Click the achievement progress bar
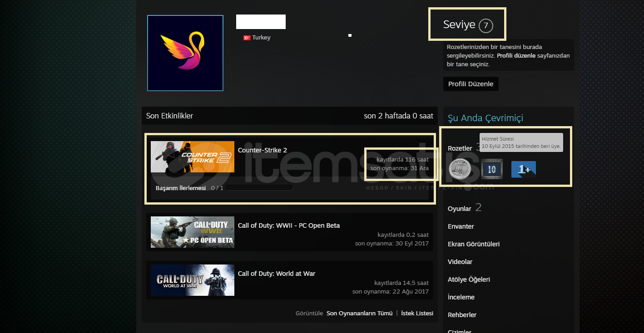The height and width of the screenshot is (333, 644). (x=259, y=187)
